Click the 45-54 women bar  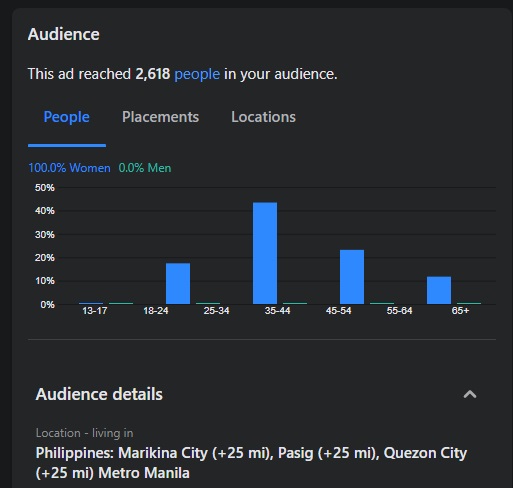click(352, 277)
